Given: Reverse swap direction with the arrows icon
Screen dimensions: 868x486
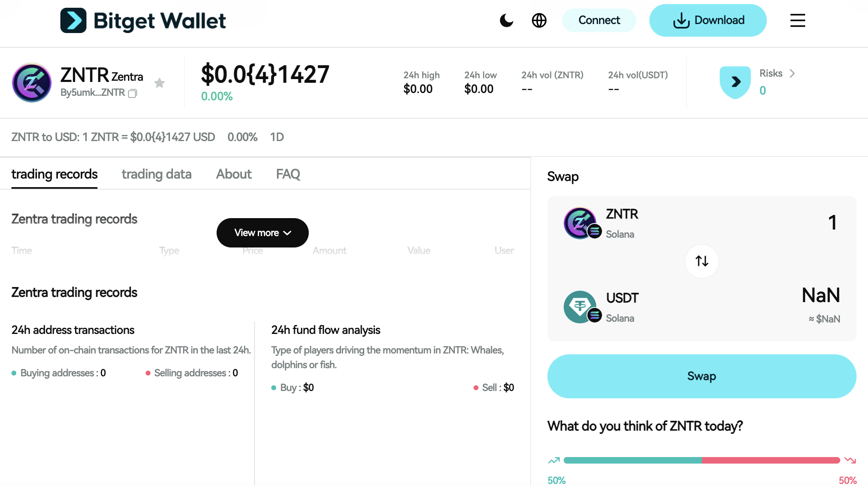Looking at the screenshot, I should (x=702, y=261).
